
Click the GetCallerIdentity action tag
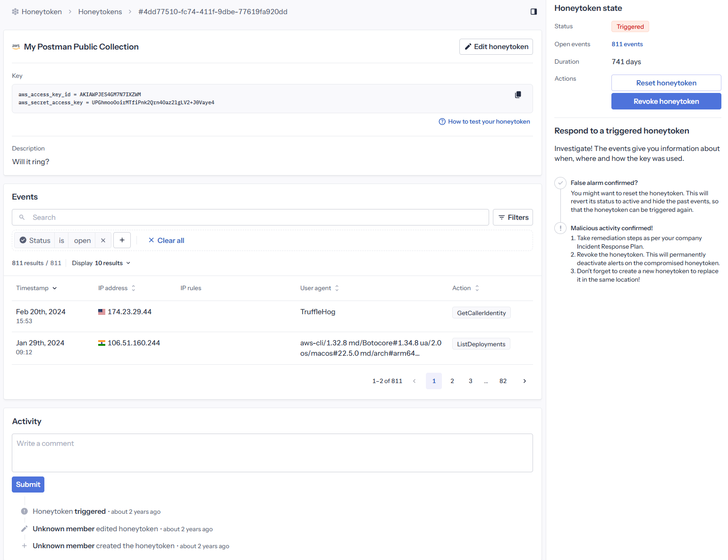point(481,313)
